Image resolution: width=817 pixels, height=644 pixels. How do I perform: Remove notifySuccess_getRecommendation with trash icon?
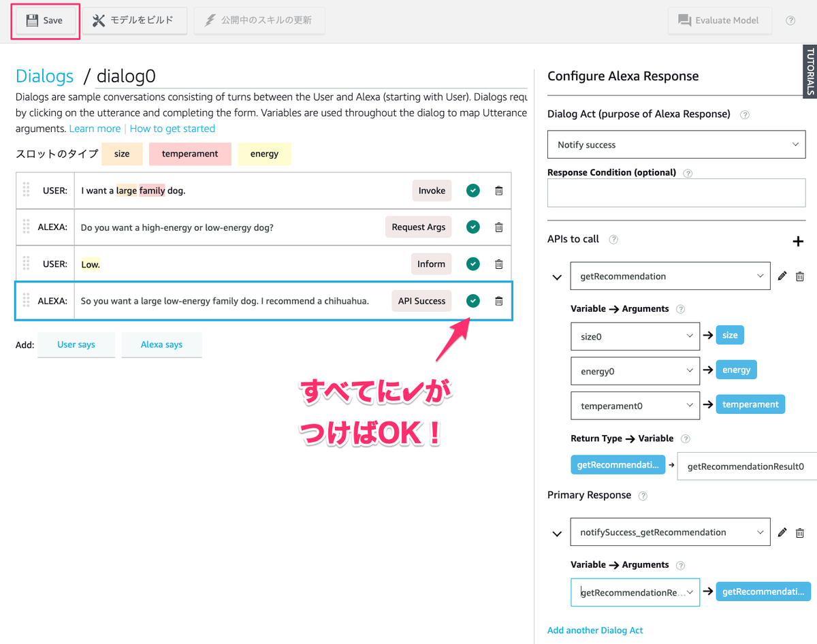coord(800,532)
